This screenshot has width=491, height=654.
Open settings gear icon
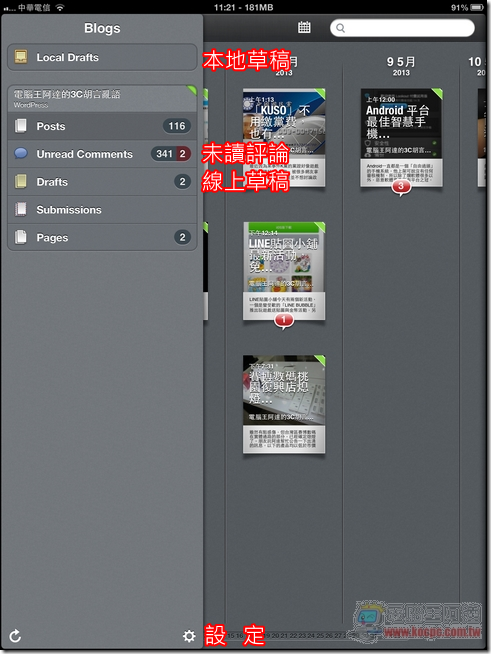(189, 636)
